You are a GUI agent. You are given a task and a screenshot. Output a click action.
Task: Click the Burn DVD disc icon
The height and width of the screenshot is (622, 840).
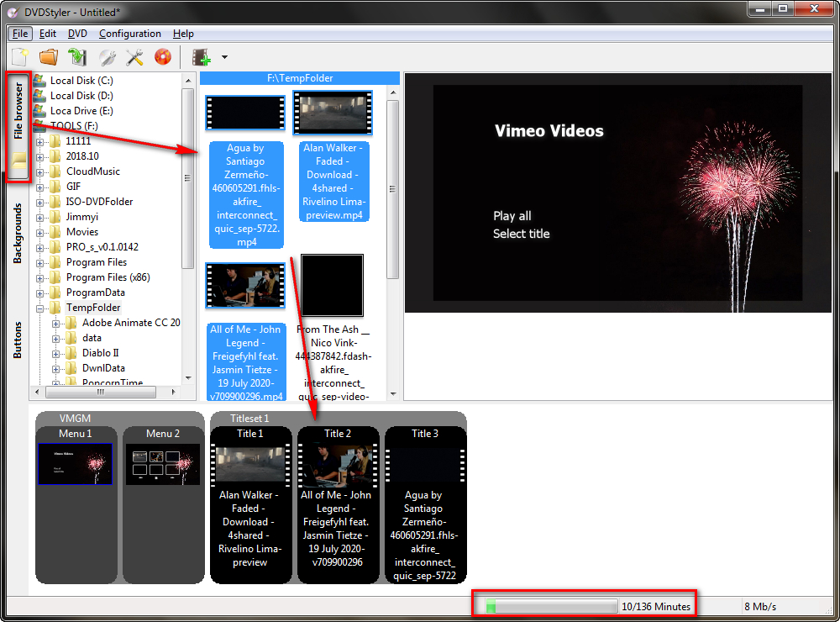pos(162,57)
